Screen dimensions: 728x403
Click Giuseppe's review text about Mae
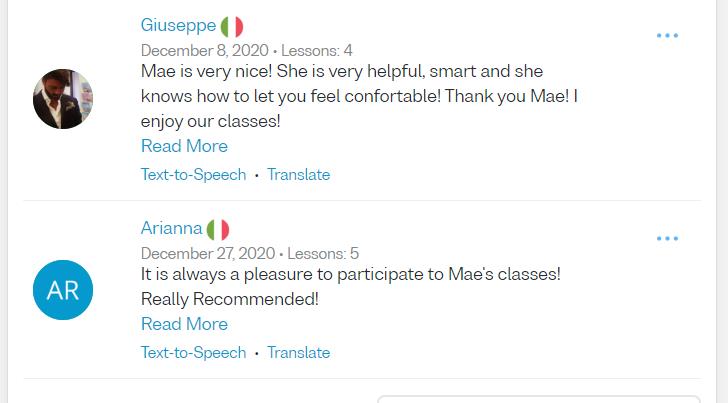tap(359, 97)
